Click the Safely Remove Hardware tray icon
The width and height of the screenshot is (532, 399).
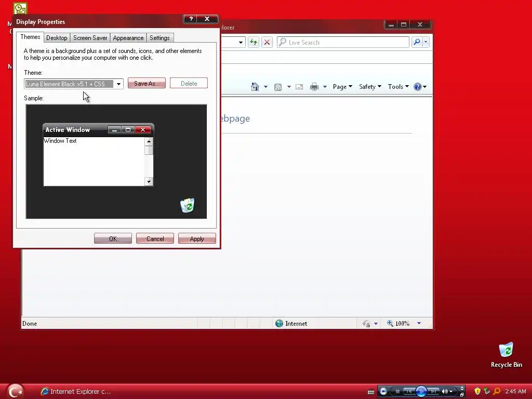point(487,391)
